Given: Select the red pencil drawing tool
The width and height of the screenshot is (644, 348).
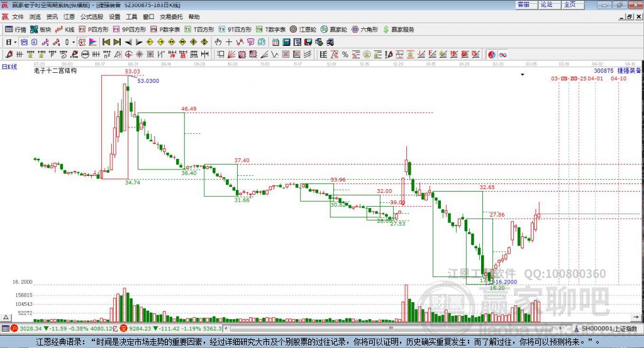Looking at the screenshot, I should (9, 55).
